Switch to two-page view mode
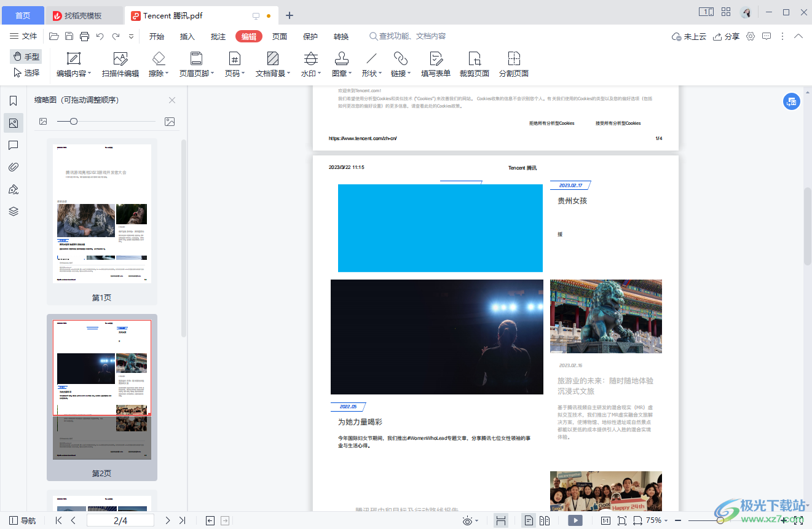 pyautogui.click(x=545, y=520)
